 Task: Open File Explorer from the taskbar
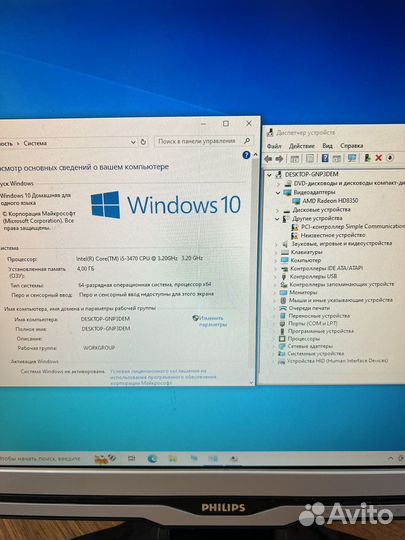(173, 458)
